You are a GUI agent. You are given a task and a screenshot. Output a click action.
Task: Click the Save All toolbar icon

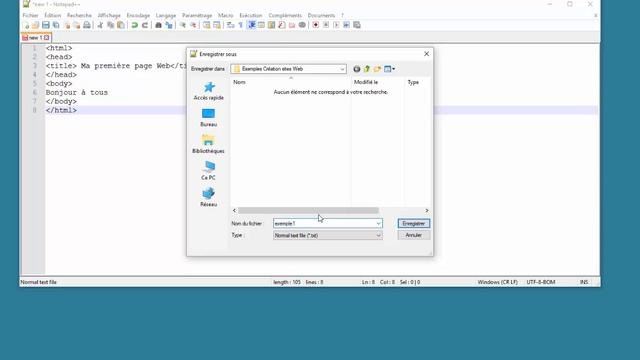point(56,25)
